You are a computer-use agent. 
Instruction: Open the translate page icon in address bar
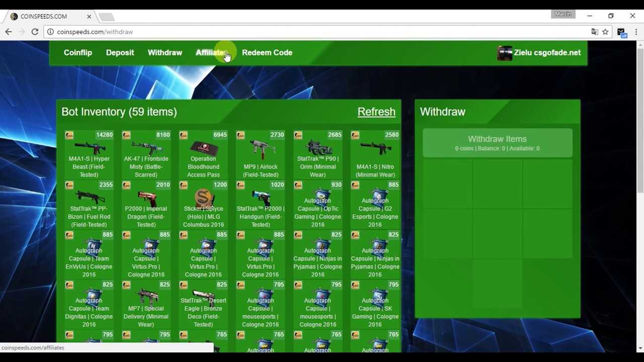595,32
